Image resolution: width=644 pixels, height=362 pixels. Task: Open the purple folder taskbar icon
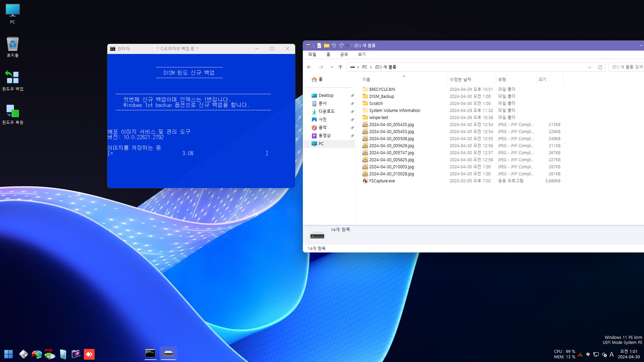[x=76, y=354]
